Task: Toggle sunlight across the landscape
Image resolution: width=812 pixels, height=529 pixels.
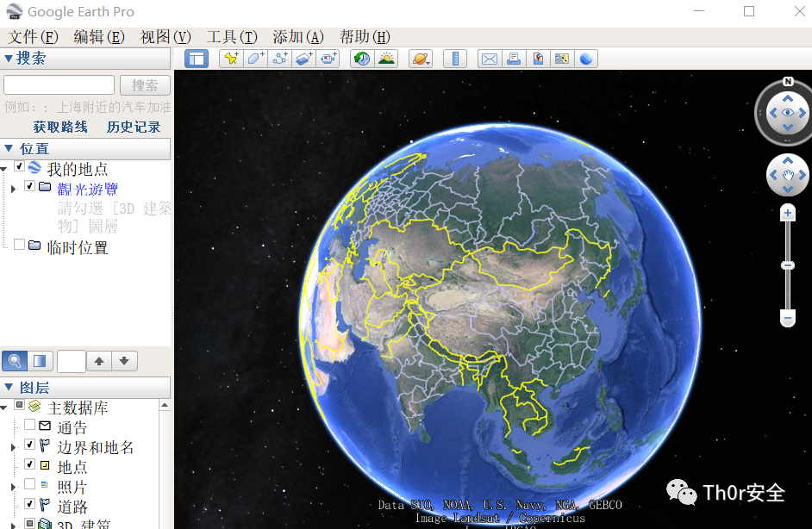Action: (x=386, y=59)
